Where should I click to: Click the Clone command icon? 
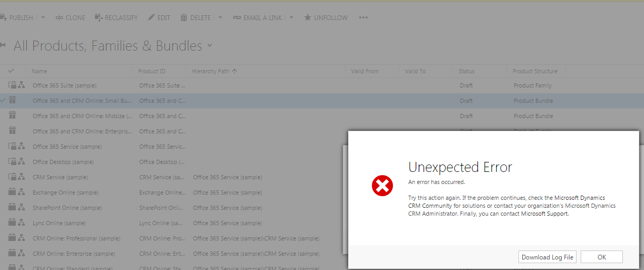(59, 18)
